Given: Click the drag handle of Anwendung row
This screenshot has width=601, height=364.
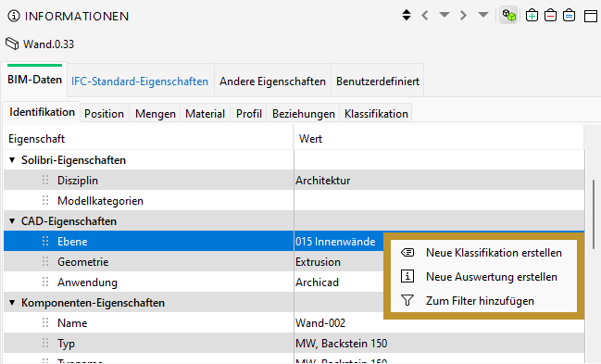Looking at the screenshot, I should (45, 282).
